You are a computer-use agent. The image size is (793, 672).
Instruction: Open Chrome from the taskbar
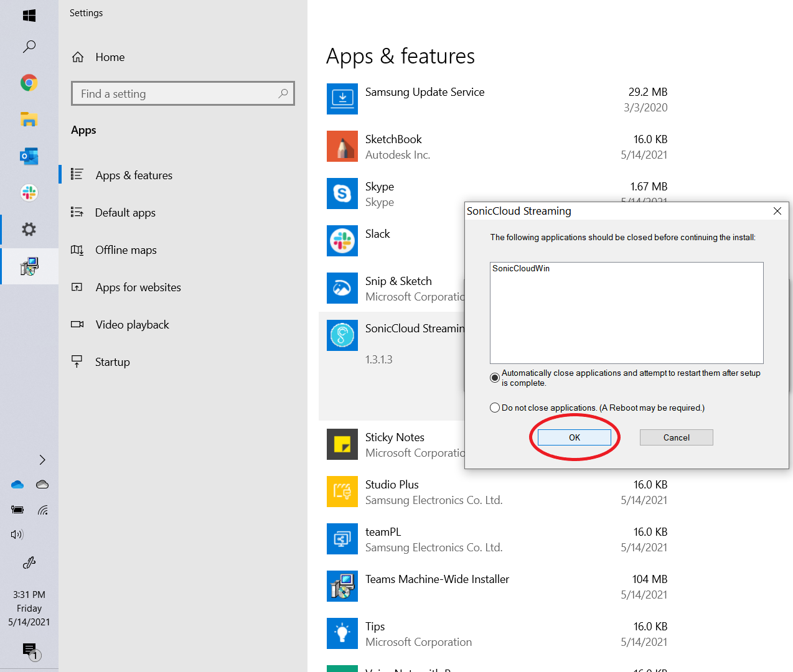(29, 83)
